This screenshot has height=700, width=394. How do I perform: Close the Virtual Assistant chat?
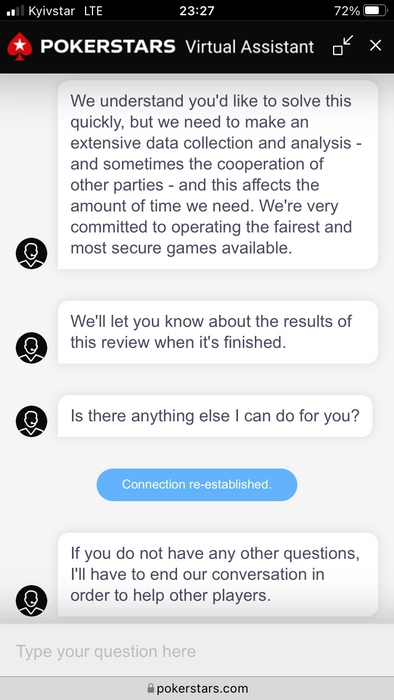(376, 46)
